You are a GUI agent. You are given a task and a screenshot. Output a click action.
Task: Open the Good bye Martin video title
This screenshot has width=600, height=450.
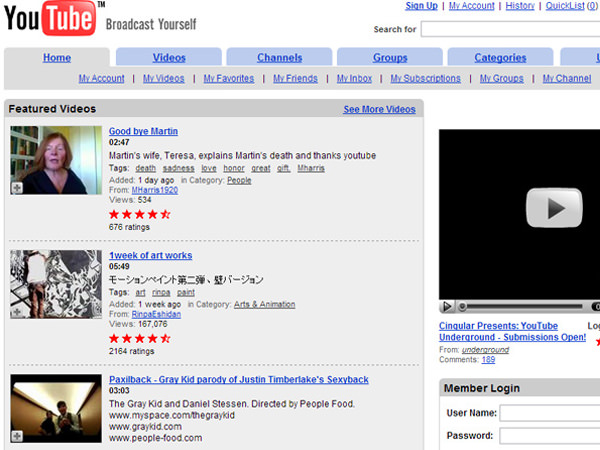coord(143,131)
